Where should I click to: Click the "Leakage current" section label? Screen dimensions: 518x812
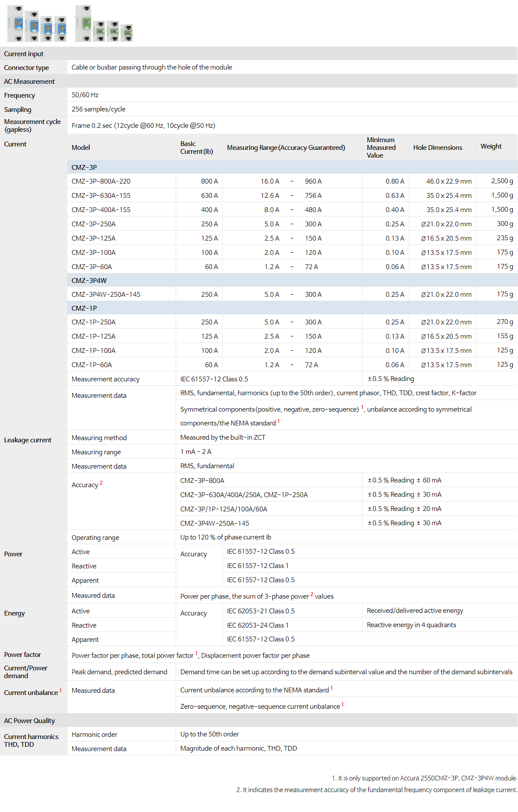coord(28,440)
